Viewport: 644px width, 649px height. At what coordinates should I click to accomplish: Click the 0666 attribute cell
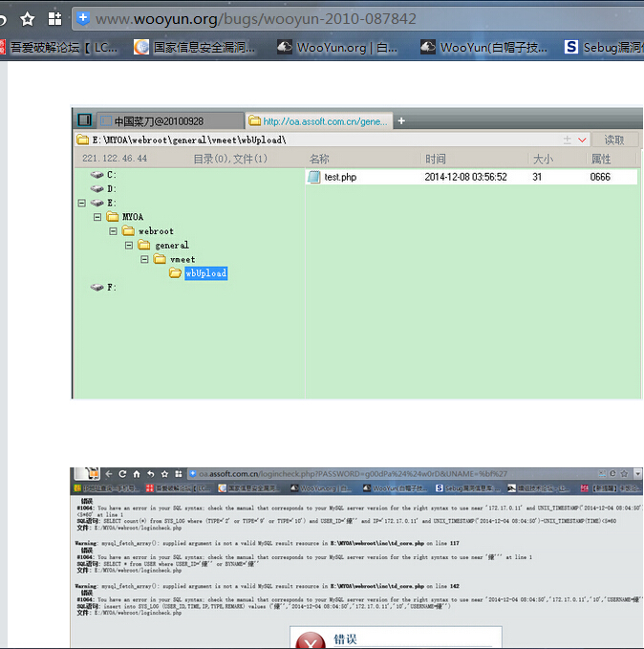pos(600,177)
